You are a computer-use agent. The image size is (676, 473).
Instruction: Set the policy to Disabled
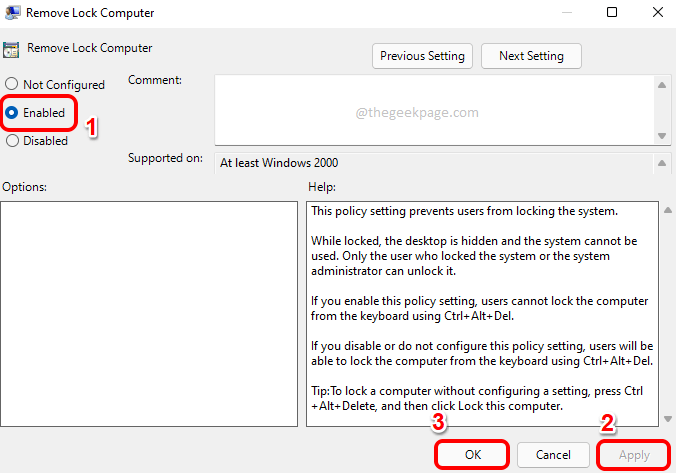(12, 141)
